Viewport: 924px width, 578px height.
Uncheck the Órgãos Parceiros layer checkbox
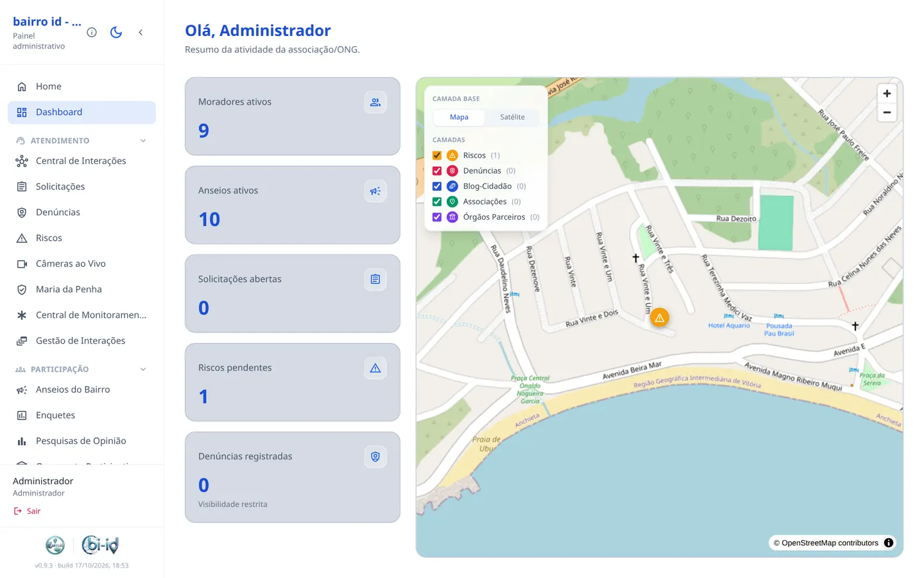(x=437, y=217)
